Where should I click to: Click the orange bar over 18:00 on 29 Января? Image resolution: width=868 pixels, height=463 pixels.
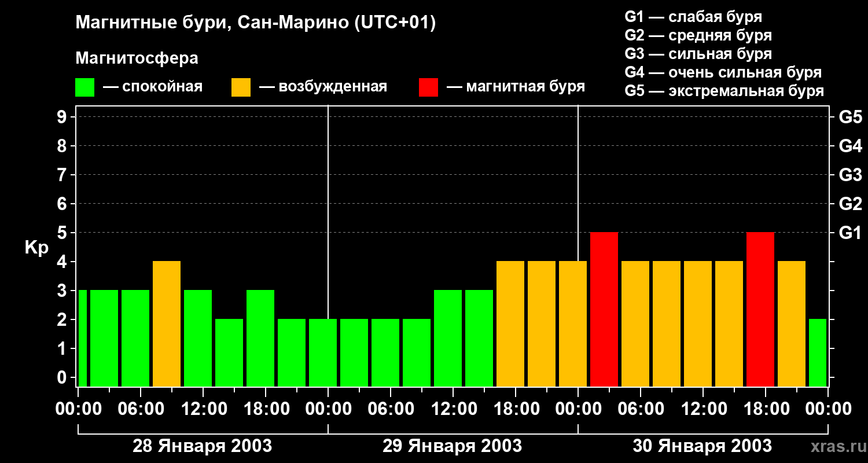510,324
